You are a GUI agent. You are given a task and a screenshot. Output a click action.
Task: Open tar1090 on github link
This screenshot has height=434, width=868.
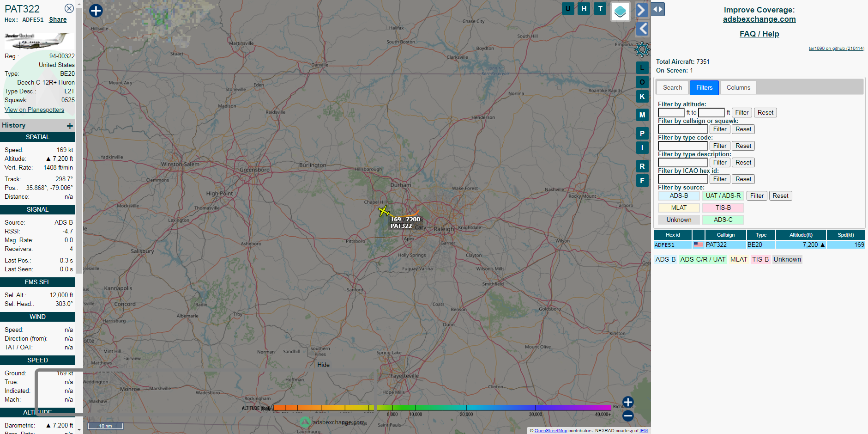pos(836,48)
